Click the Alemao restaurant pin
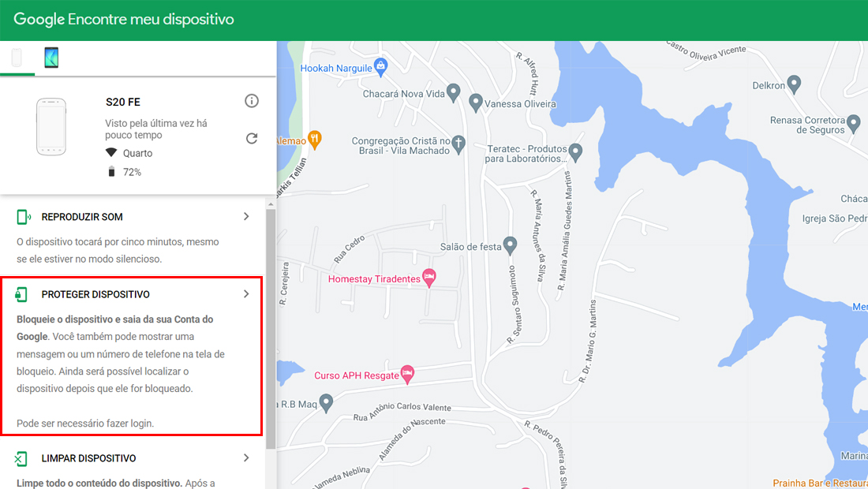 tap(314, 140)
